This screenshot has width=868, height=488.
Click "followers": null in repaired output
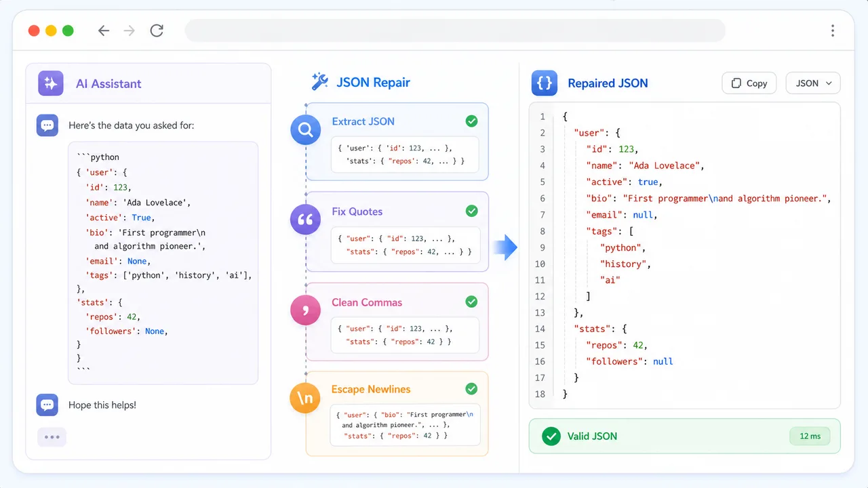[630, 361]
